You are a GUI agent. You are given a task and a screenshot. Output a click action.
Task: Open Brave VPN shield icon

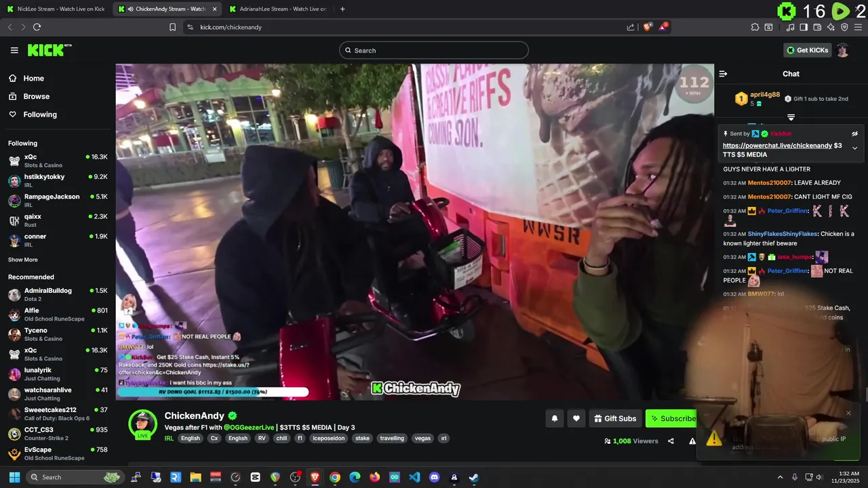(x=844, y=27)
